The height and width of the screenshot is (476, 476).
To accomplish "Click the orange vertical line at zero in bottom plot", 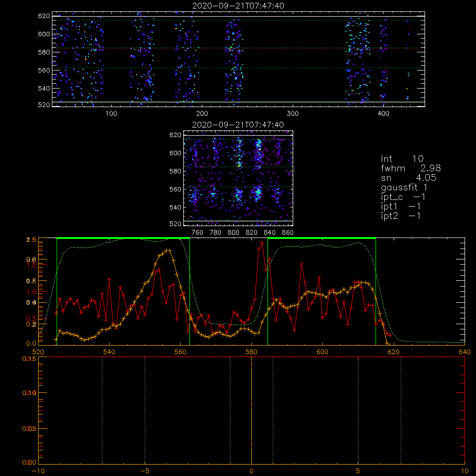I will [x=251, y=411].
